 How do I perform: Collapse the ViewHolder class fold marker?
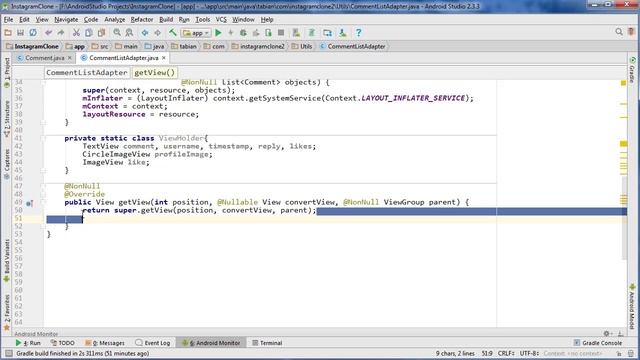pyautogui.click(x=43, y=138)
